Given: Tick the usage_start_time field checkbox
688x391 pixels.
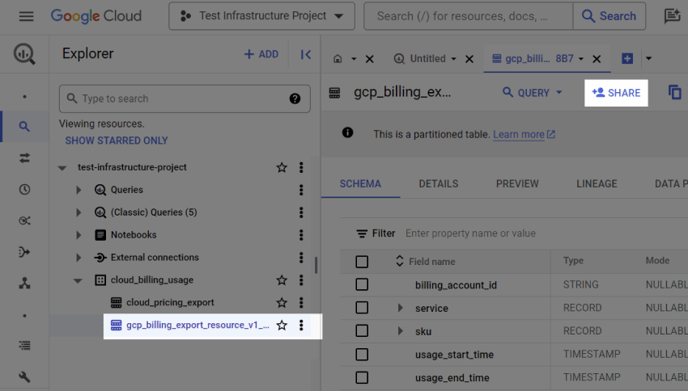Looking at the screenshot, I should click(x=362, y=354).
